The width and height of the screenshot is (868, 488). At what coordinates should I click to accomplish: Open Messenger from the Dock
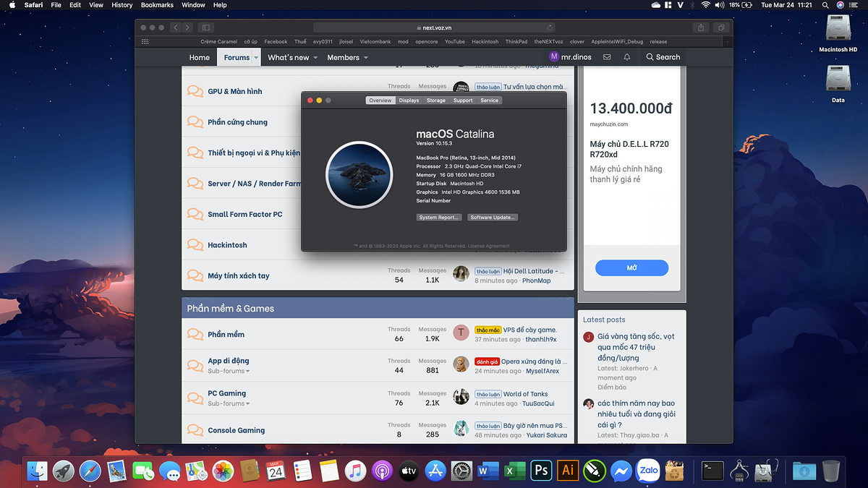(x=621, y=471)
